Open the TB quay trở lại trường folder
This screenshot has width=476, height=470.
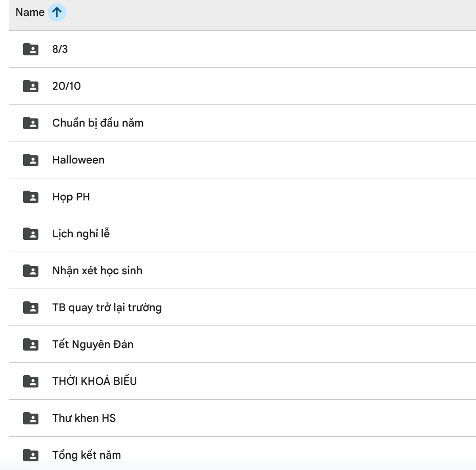[x=107, y=308]
